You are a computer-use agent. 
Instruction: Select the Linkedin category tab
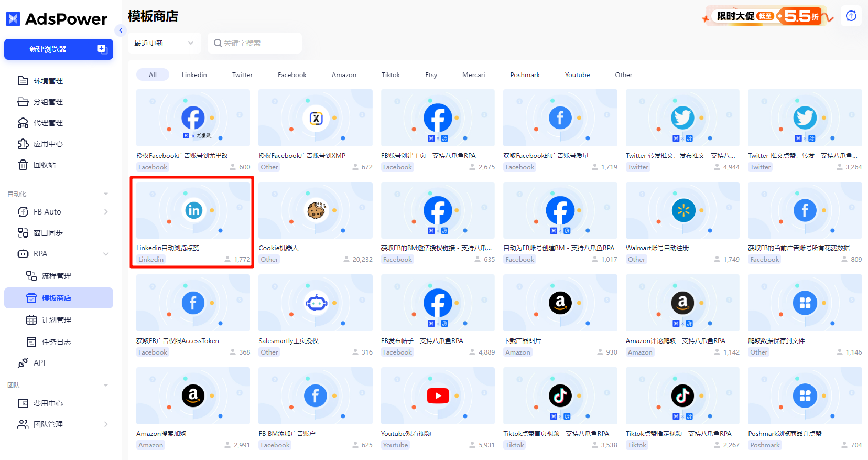[194, 74]
